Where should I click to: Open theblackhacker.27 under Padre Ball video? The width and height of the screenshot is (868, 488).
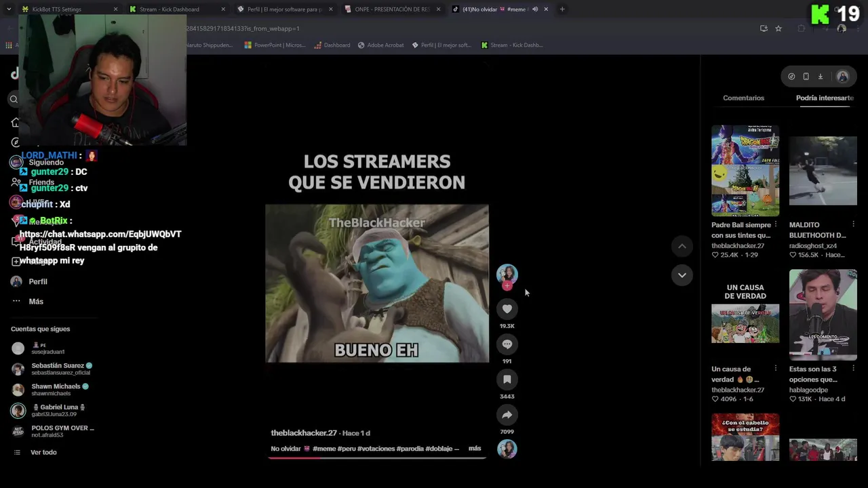pos(738,246)
